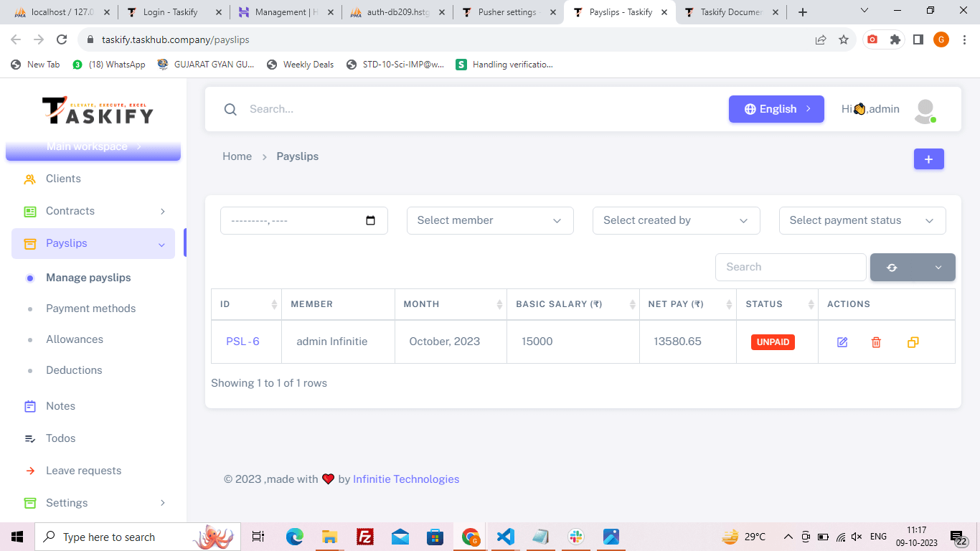Click the yellow duplicate payslip icon
Image resolution: width=980 pixels, height=551 pixels.
pos(913,342)
